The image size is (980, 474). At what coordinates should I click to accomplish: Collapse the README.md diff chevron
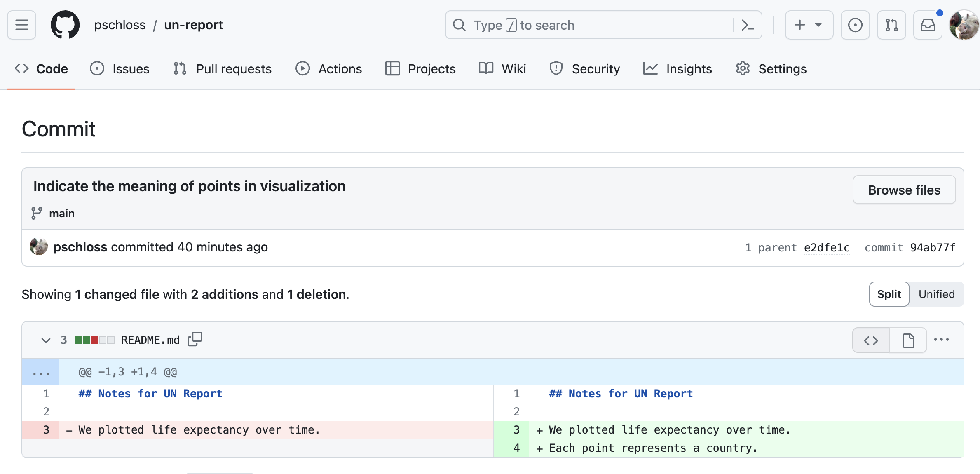coord(46,340)
